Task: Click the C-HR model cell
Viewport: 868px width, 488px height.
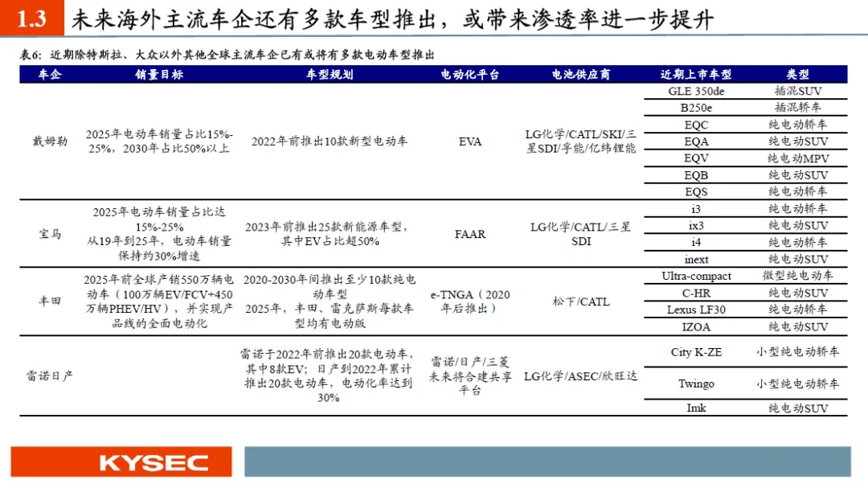Action: 696,293
